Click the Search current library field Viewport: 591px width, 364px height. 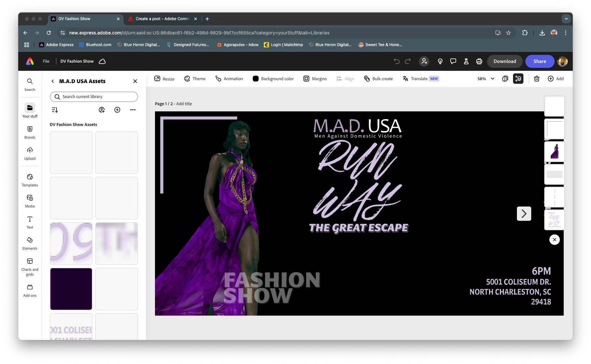(94, 97)
